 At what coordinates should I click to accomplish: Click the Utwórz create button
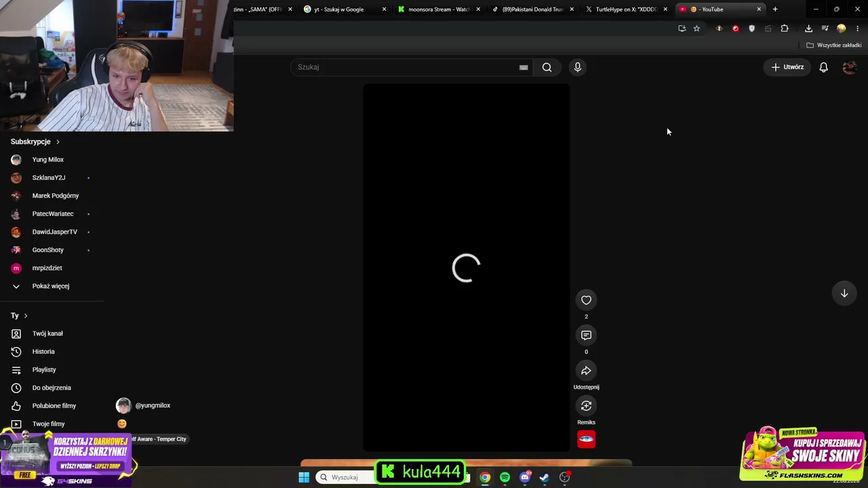(787, 67)
